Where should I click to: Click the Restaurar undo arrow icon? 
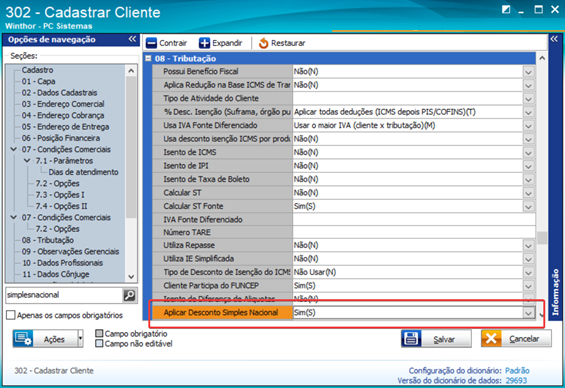click(263, 43)
